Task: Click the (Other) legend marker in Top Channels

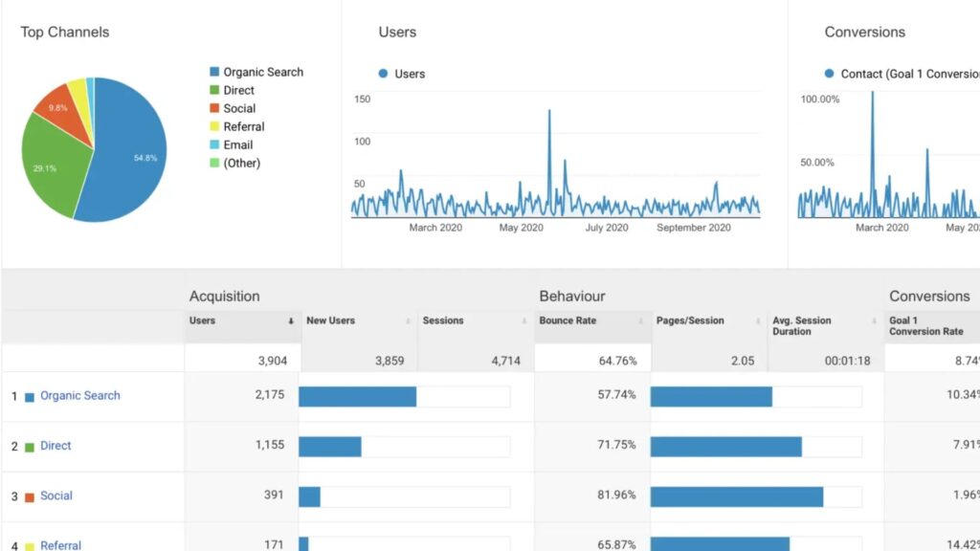Action: 212,163
